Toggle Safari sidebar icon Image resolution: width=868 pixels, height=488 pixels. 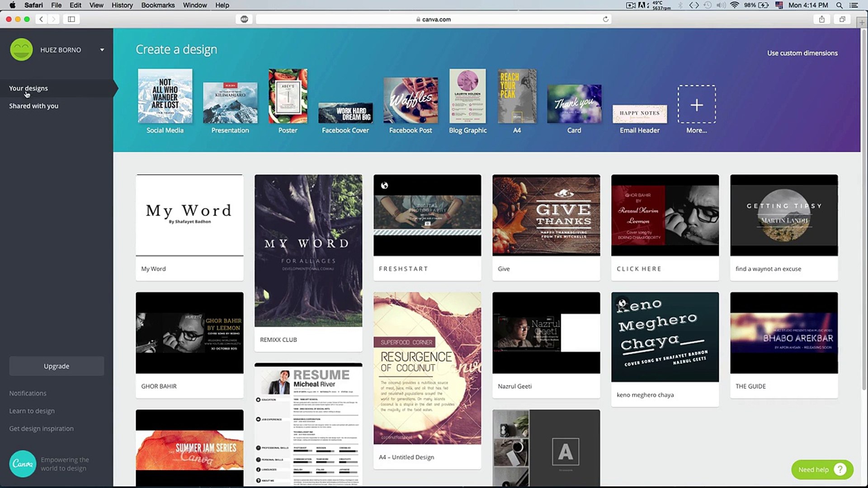coord(71,19)
